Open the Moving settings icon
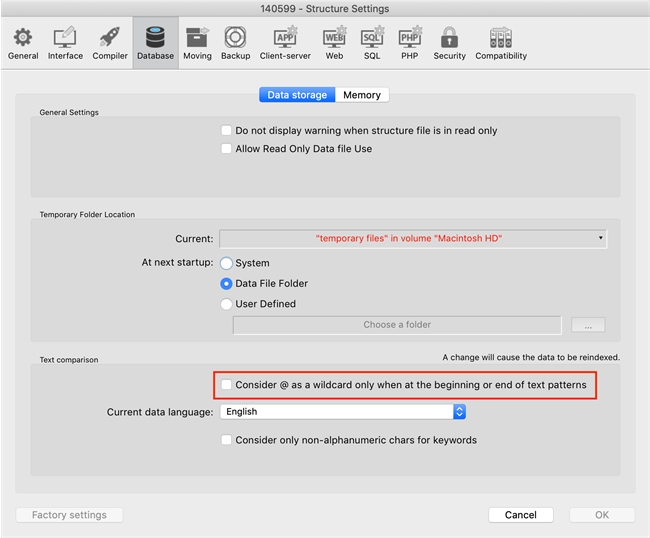Screen dimensions: 650x538 [x=197, y=42]
